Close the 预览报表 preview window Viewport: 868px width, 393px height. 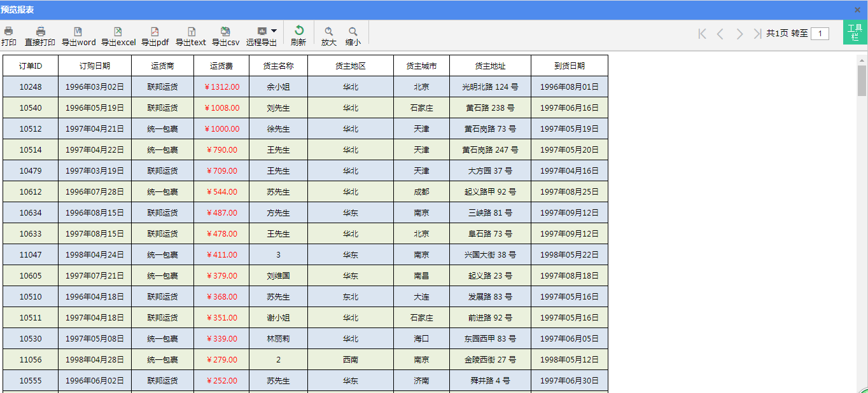click(x=857, y=10)
